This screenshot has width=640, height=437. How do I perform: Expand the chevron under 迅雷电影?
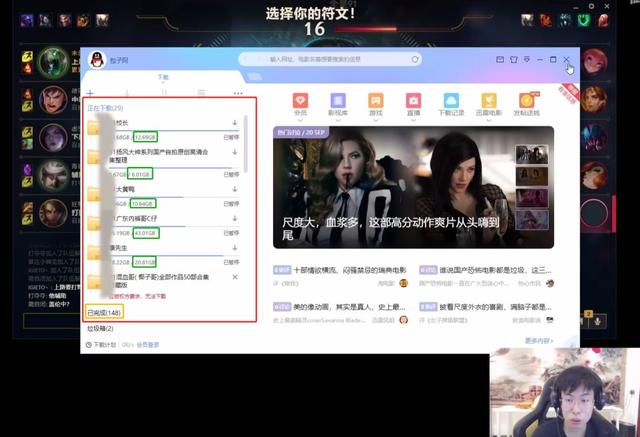click(x=489, y=120)
